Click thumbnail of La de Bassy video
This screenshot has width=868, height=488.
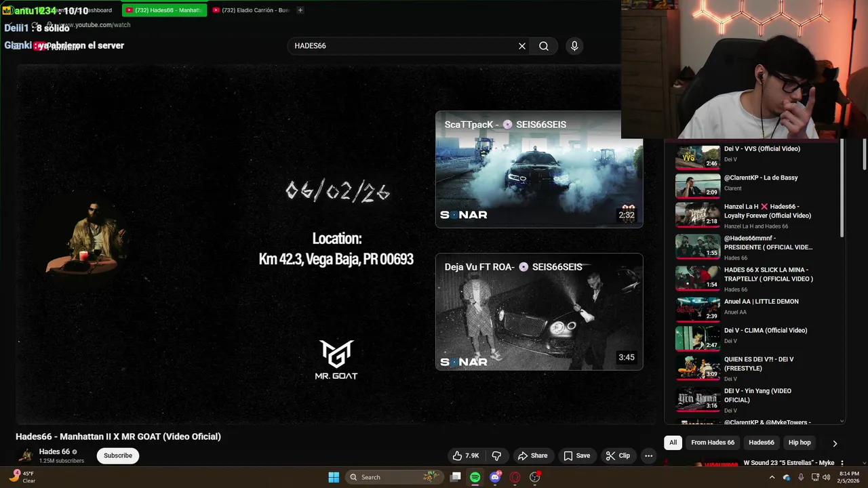coord(698,186)
